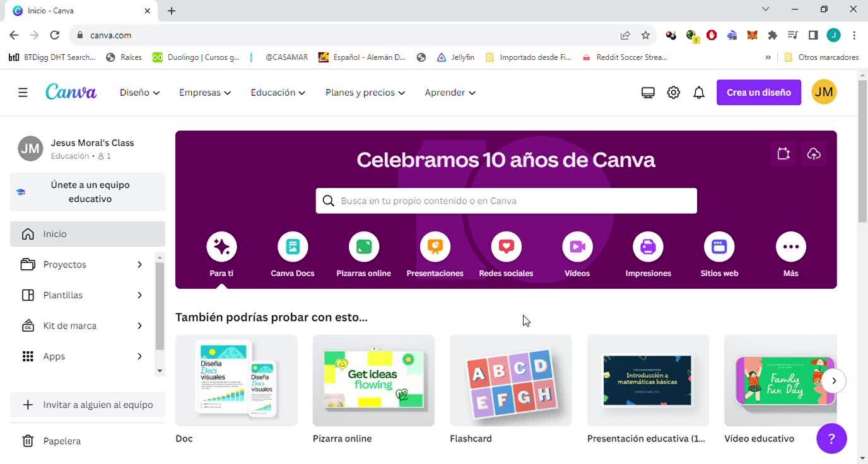
Task: Open the Más categories icon
Action: pyautogui.click(x=791, y=246)
